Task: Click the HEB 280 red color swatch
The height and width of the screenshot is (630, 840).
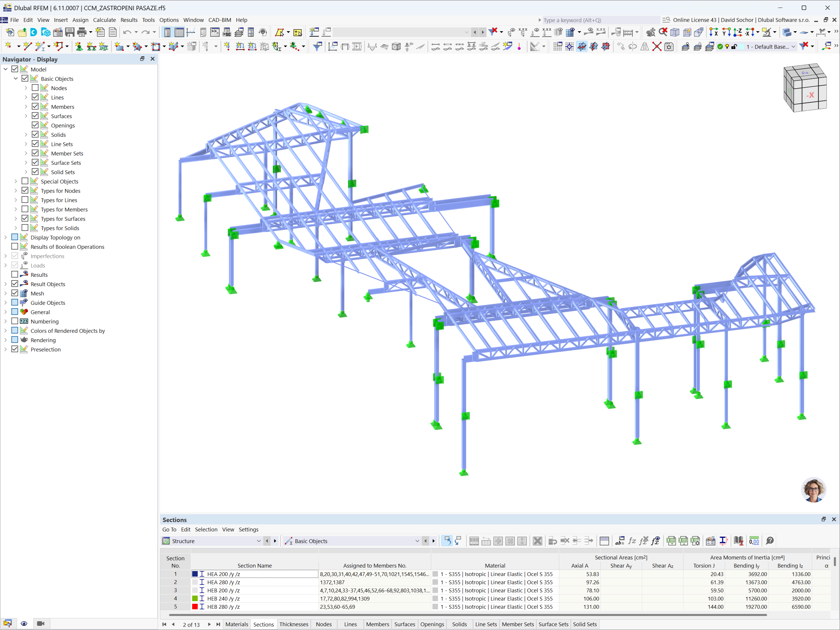Action: [x=195, y=607]
